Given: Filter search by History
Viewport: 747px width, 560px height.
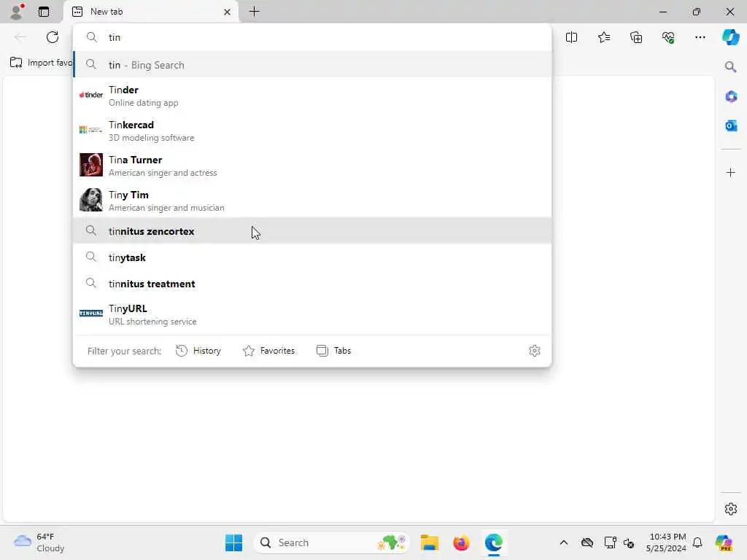Looking at the screenshot, I should (198, 351).
